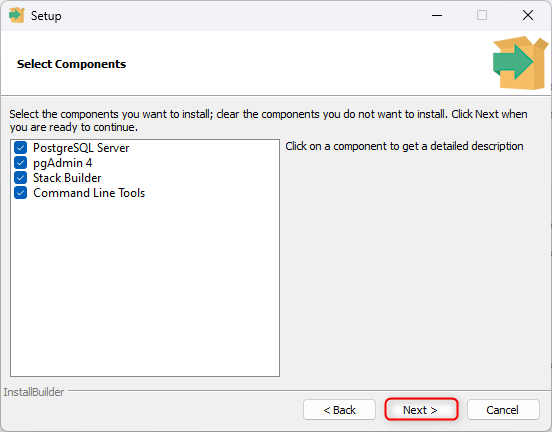Click the InstallBuilder label at bottom

tap(34, 392)
